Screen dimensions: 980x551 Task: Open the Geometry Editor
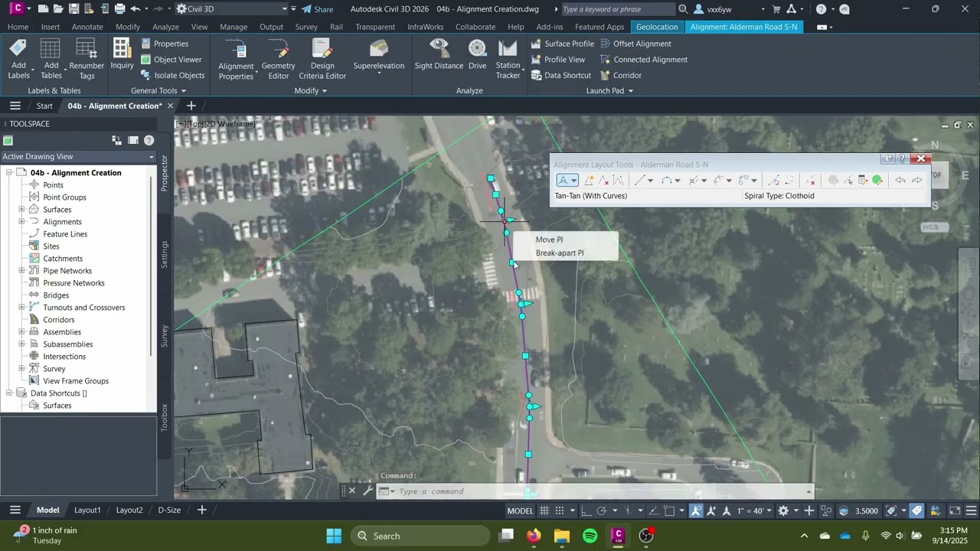pyautogui.click(x=278, y=59)
